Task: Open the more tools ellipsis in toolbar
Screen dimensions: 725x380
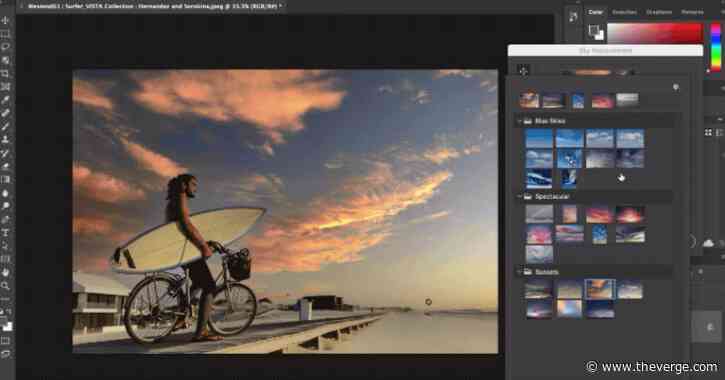Action: (x=6, y=299)
